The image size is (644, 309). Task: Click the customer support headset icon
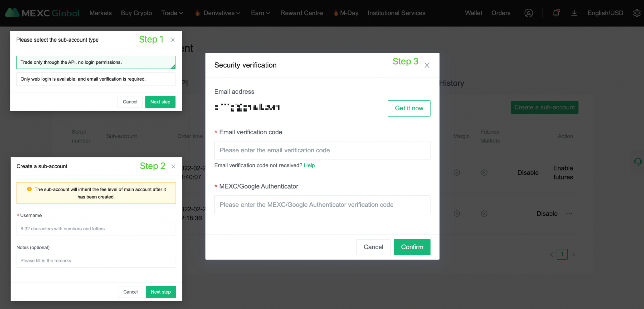point(638,162)
